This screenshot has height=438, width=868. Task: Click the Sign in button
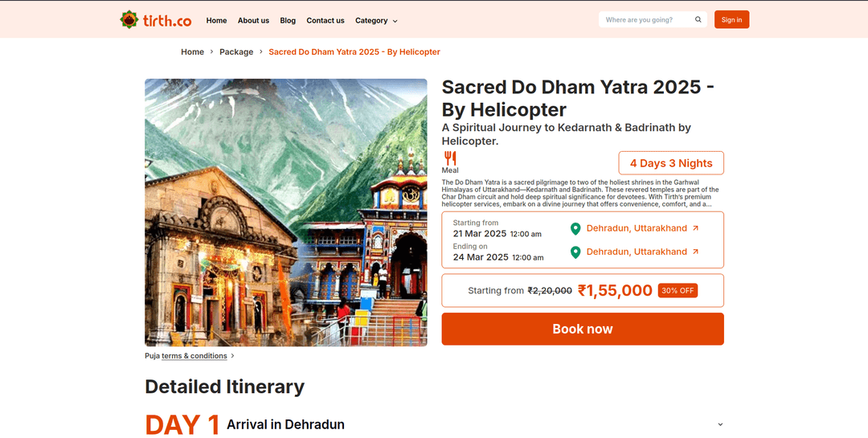(x=731, y=20)
